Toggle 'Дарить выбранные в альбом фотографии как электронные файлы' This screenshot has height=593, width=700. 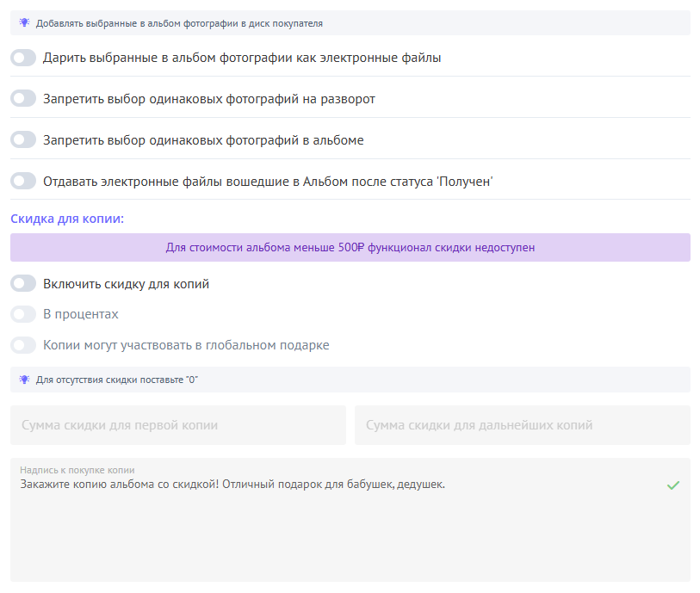coord(23,58)
